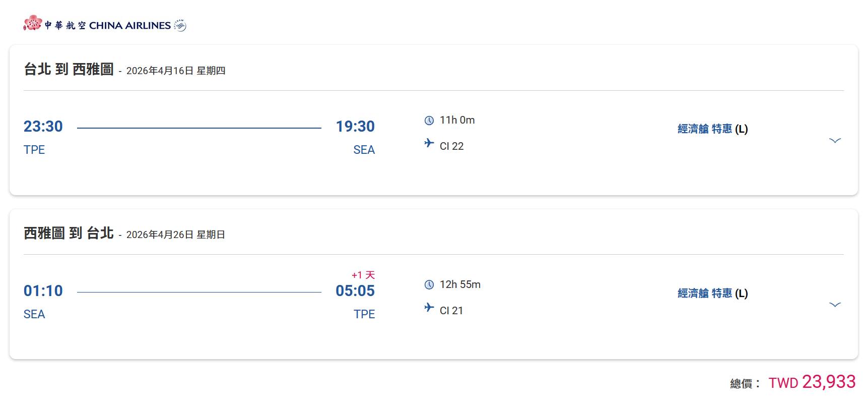Click the 05:05 arrival time at TPE
Screen dimensions: 868x405
[355, 291]
